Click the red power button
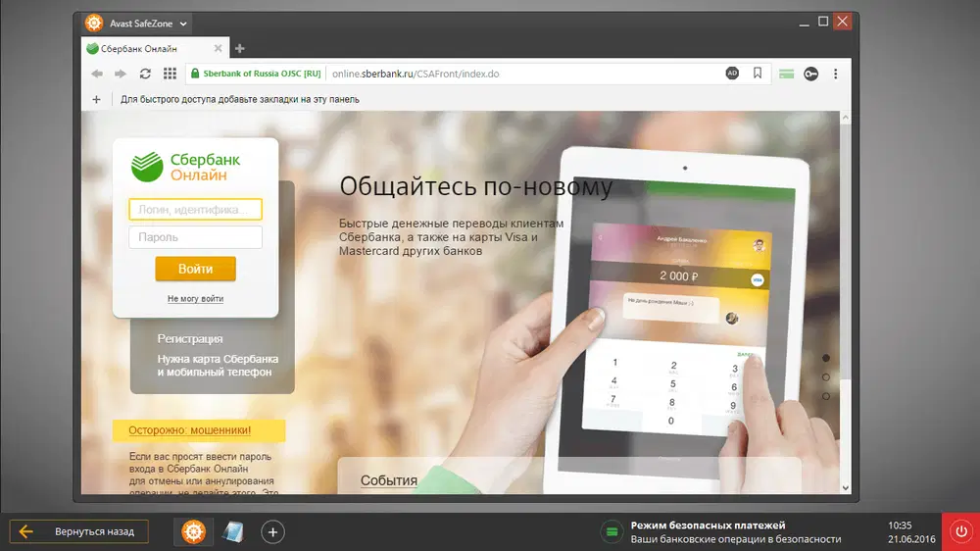 coord(960,531)
